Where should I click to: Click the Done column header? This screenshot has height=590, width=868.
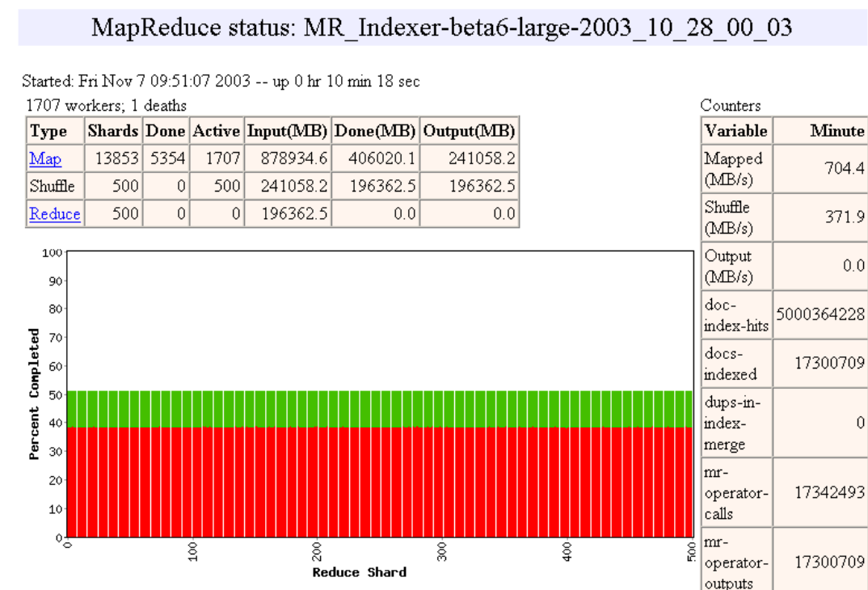[x=166, y=131]
